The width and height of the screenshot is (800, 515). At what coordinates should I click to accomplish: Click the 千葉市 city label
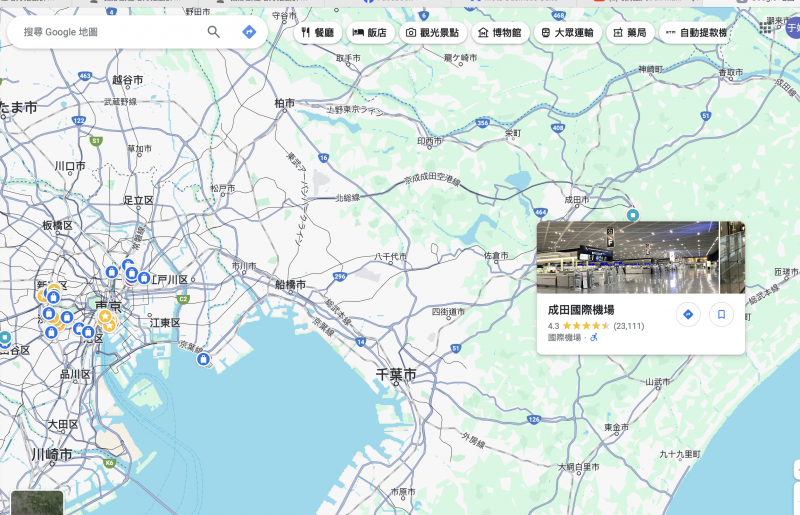click(x=396, y=374)
